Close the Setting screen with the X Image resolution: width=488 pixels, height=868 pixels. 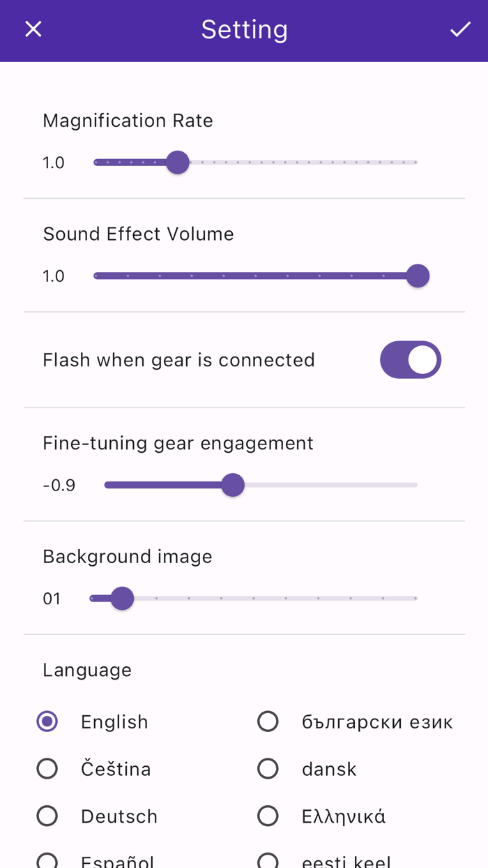click(x=33, y=30)
